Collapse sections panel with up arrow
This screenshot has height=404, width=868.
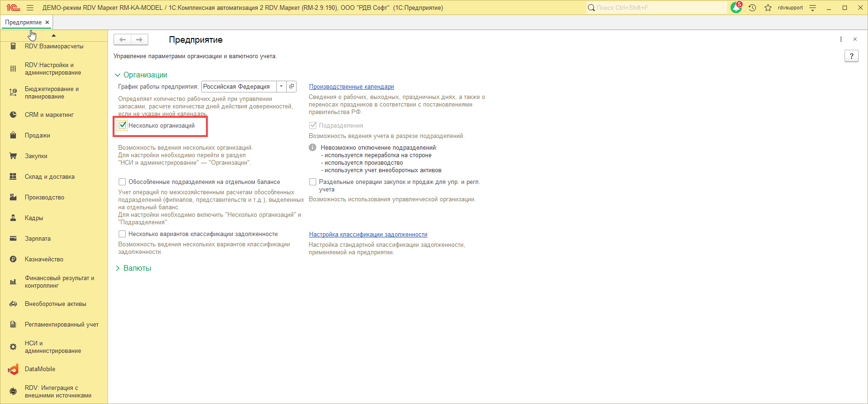click(x=54, y=35)
